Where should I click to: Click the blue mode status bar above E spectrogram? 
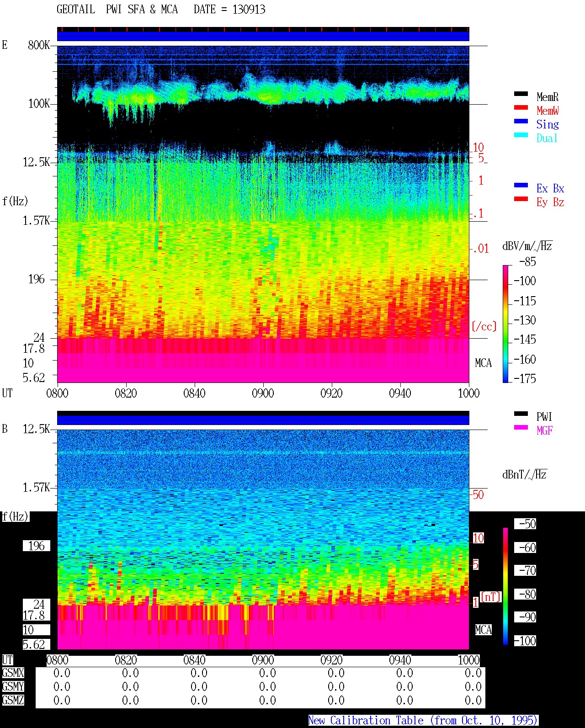point(263,36)
